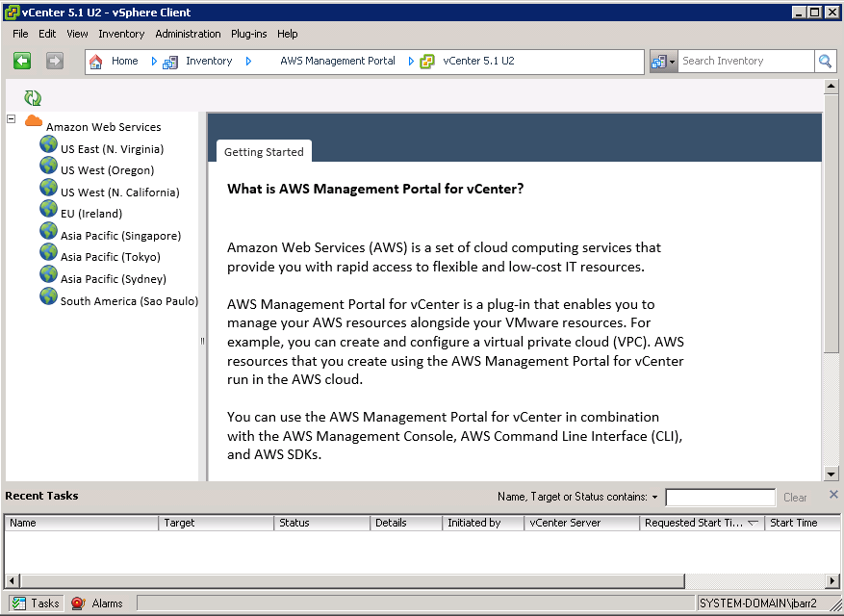
Task: Collapse the Amazon Web Services tree node
Action: [x=12, y=119]
